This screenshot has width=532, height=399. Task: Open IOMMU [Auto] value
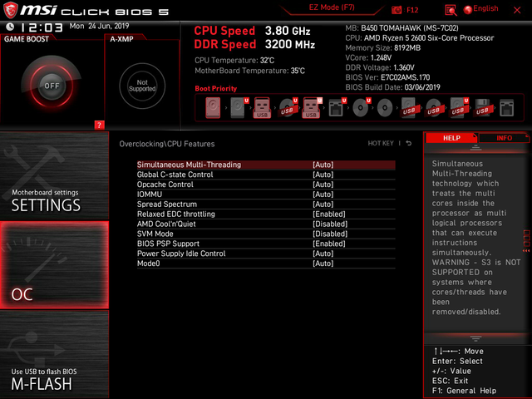click(x=323, y=195)
